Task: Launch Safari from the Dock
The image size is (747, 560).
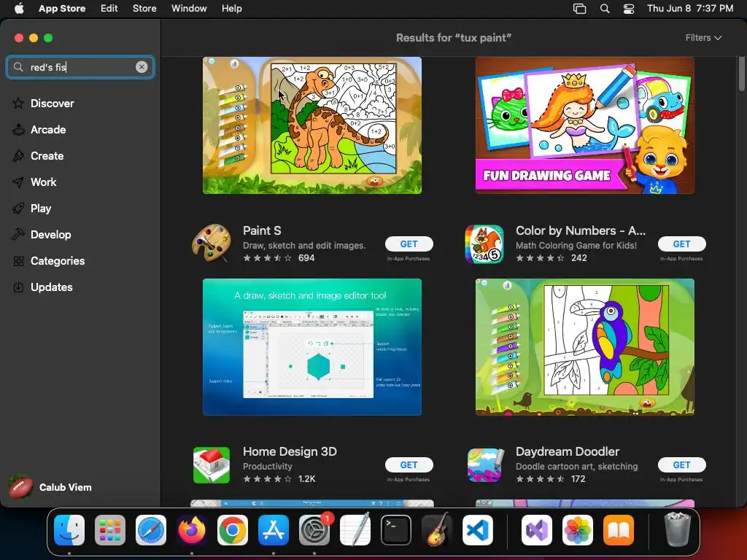Action: point(151,530)
